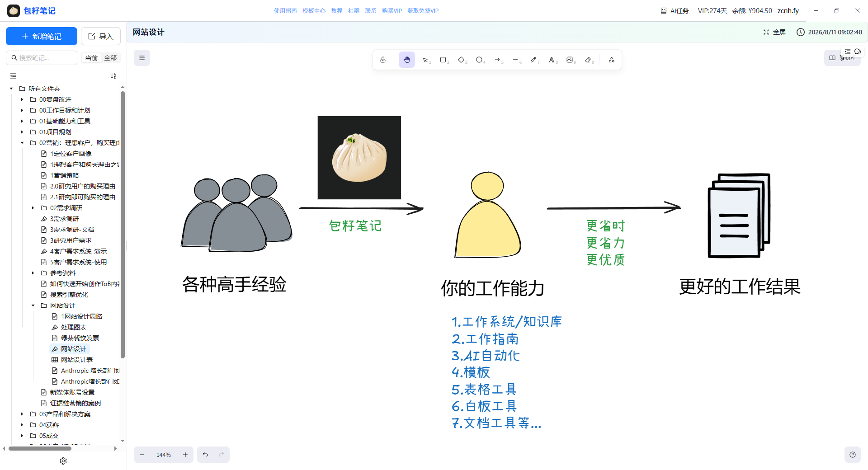
Task: Click the A-Z sort icon
Action: (113, 76)
